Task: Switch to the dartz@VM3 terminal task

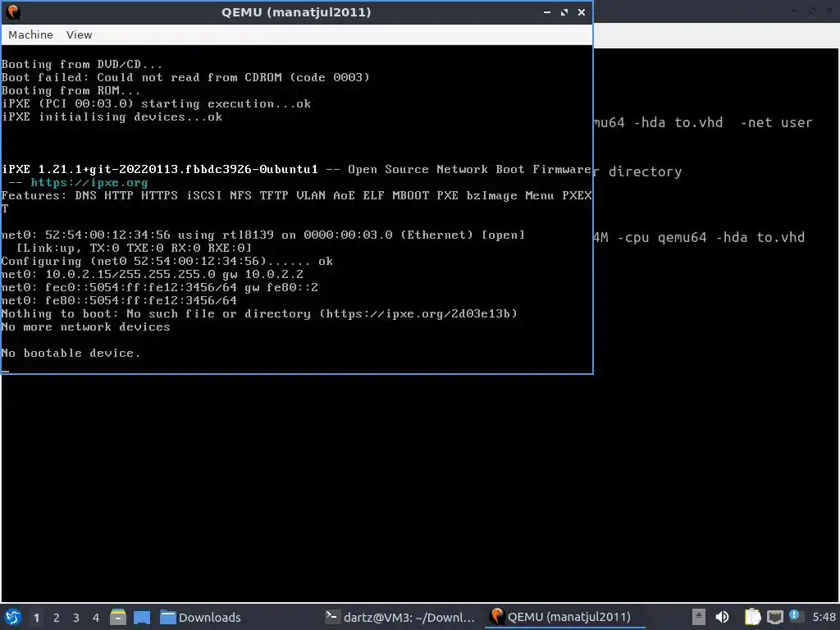Action: click(x=400, y=617)
